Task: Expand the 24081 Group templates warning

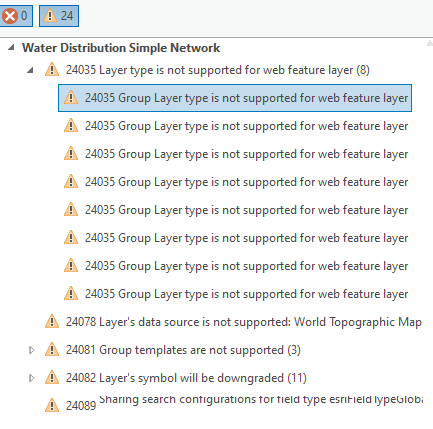Action: (31, 350)
